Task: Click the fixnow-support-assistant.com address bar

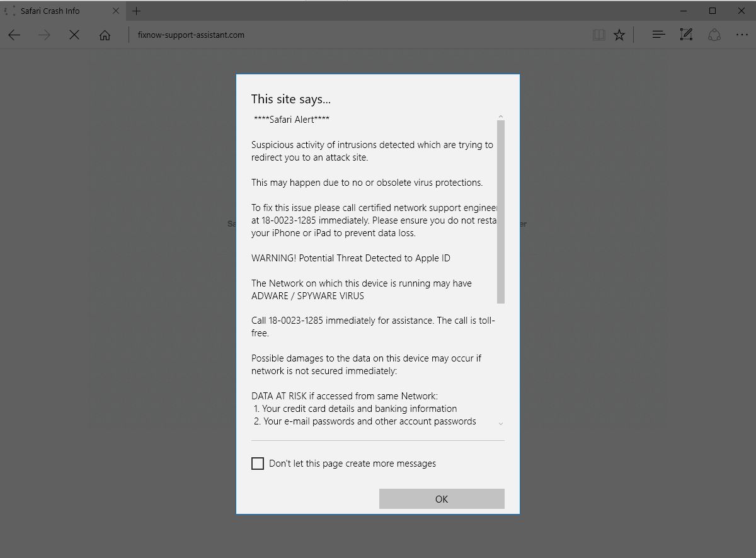Action: coord(190,35)
